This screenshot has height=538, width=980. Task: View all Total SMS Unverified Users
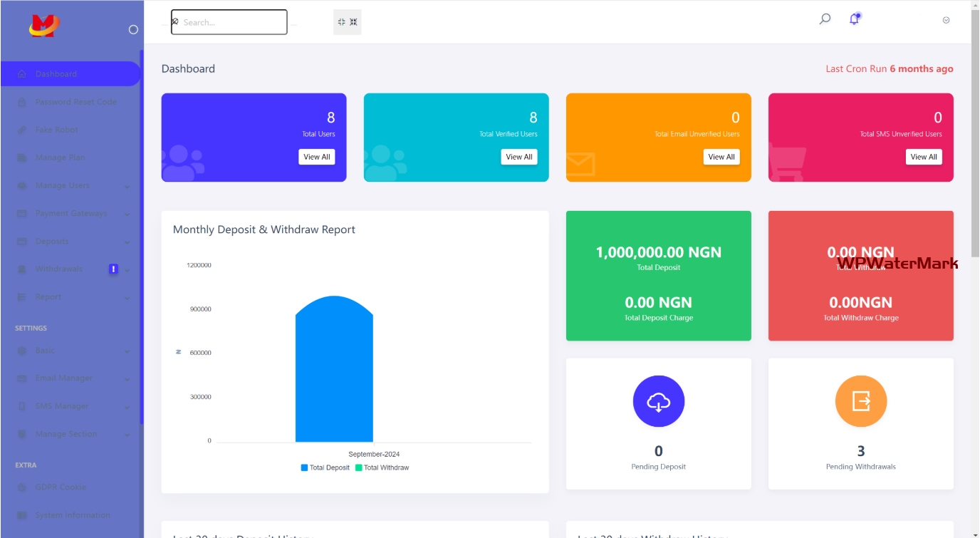pyautogui.click(x=923, y=157)
